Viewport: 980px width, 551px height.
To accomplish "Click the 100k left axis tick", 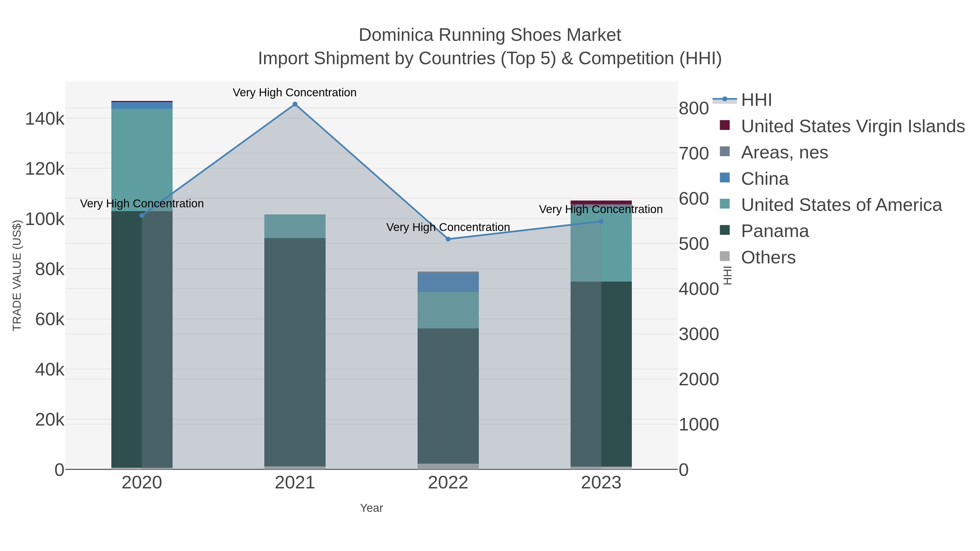I will [45, 219].
